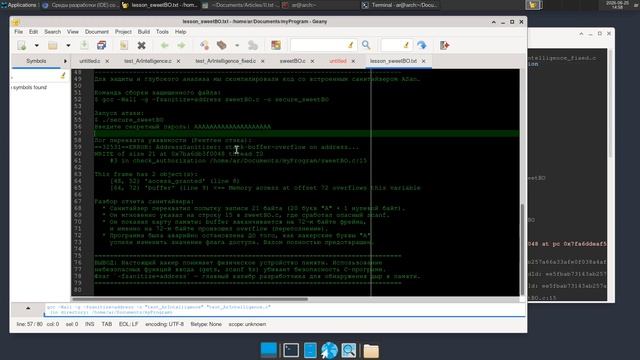Image resolution: width=640 pixels, height=360 pixels.
Task: Open the Help menu
Action: (x=180, y=31)
